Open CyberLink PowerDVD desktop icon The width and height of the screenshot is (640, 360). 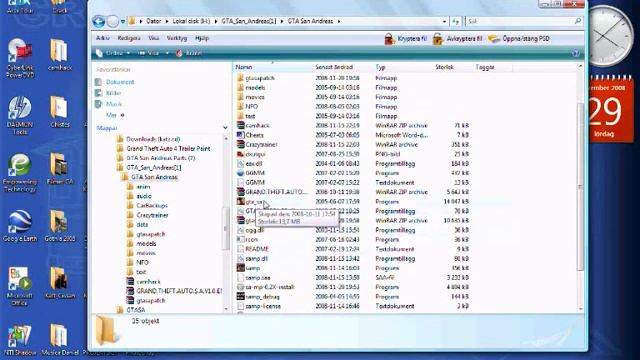[20, 58]
